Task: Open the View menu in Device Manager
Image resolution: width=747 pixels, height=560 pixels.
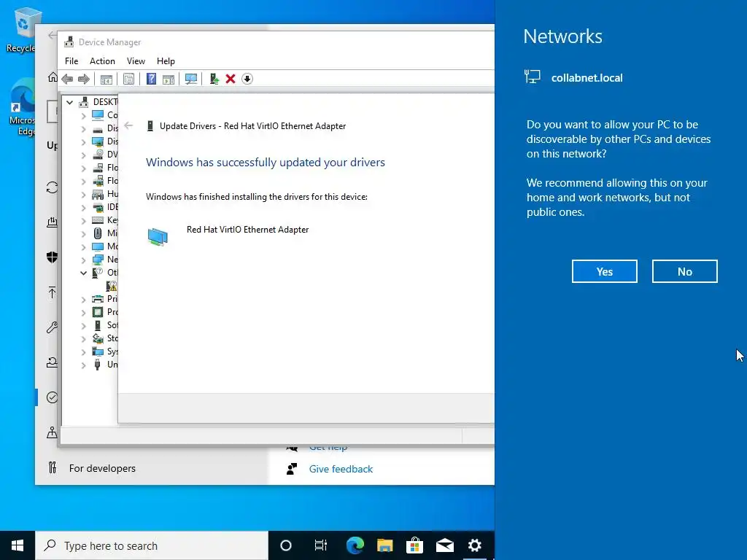Action: click(x=136, y=61)
